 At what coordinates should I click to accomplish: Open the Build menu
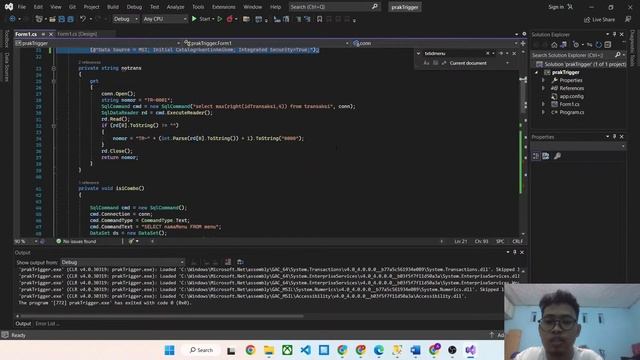tap(113, 7)
